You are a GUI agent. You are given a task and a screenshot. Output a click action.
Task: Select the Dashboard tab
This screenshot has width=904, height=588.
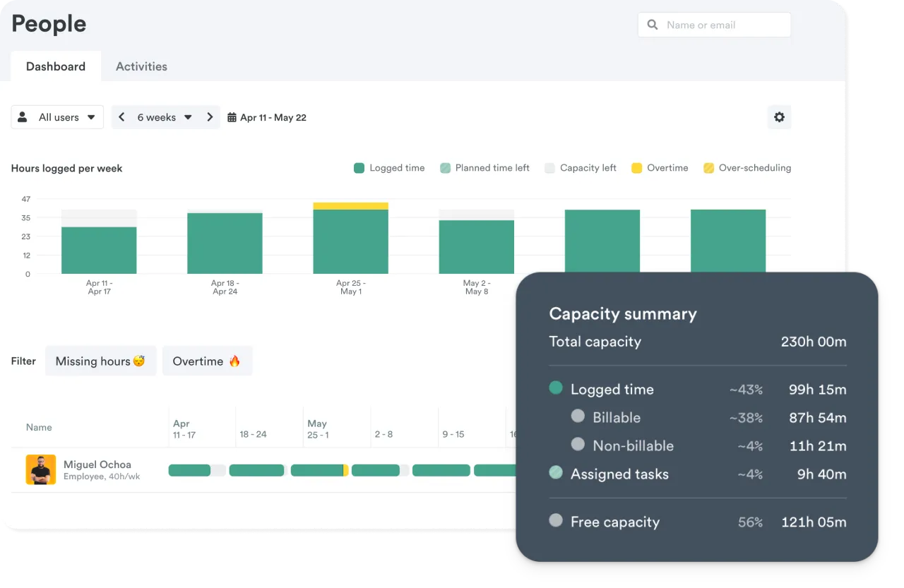click(x=56, y=66)
